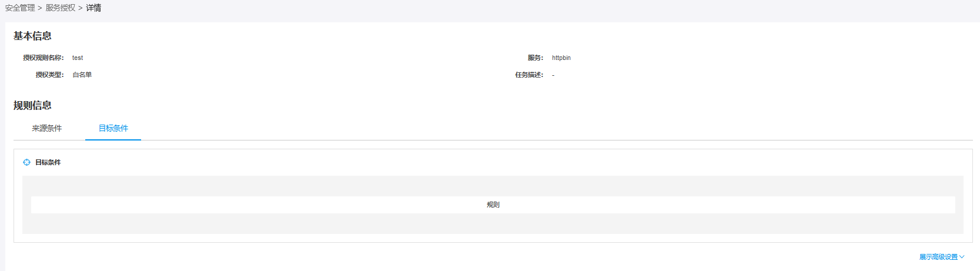Switch to the 来源条件 tab
Screen dimensions: 980x271
(47, 128)
